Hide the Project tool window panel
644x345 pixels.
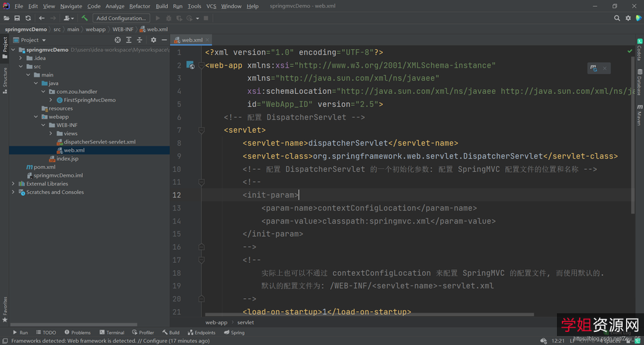163,40
